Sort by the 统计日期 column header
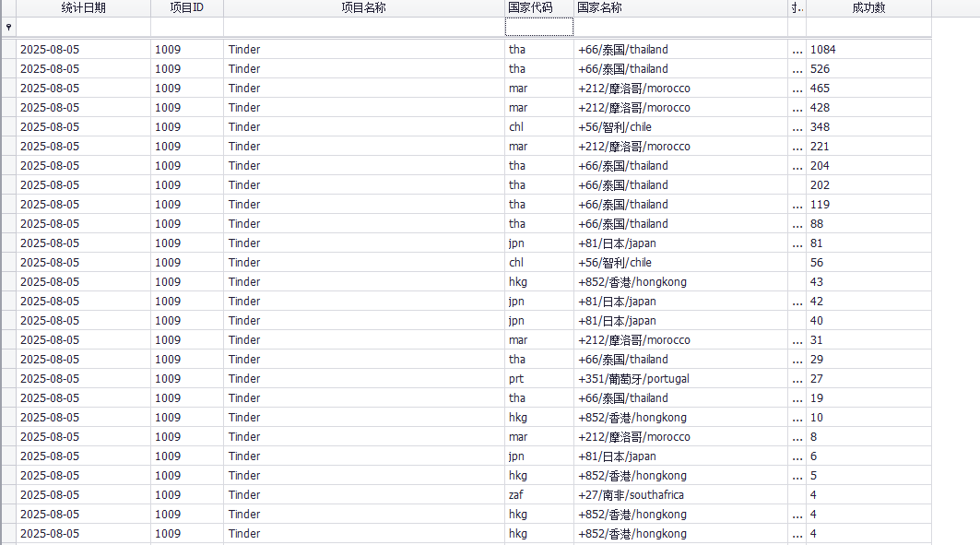This screenshot has width=980, height=545. pos(84,8)
